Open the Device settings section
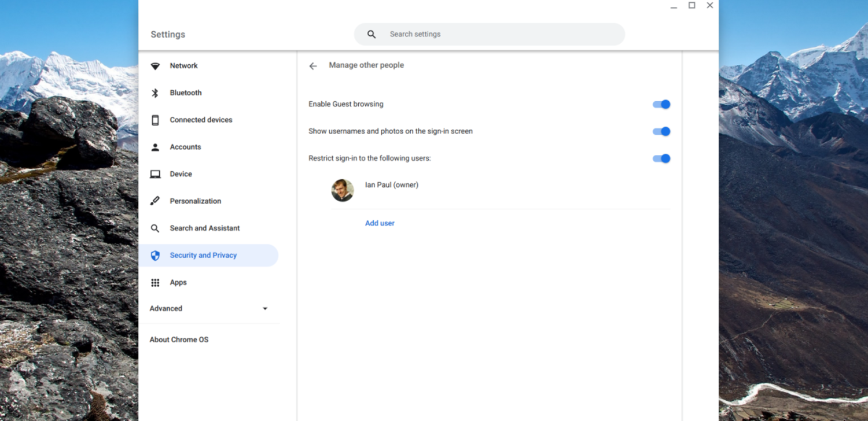 pos(208,174)
